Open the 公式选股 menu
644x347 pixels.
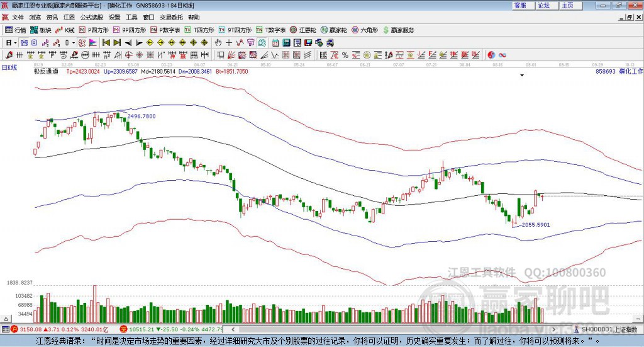[92, 17]
